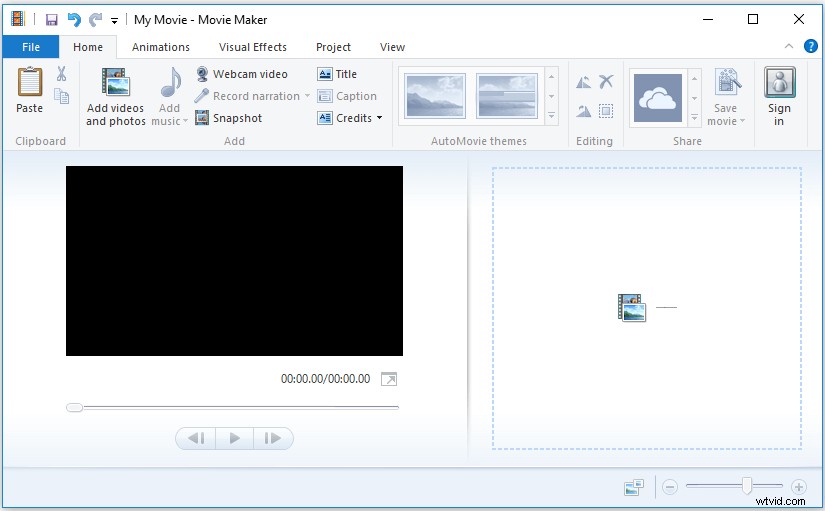Click the Credits button
Image resolution: width=825 pixels, height=511 pixels.
[x=345, y=118]
